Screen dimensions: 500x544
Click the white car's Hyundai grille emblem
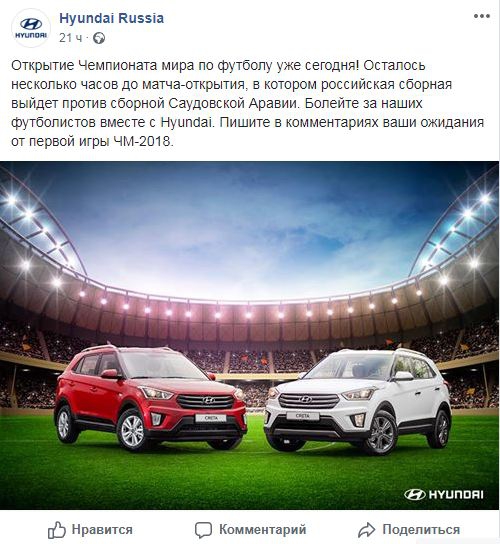click(306, 400)
